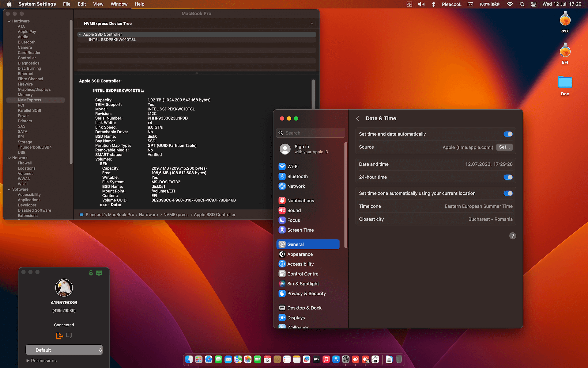Viewport: 588px width, 368px height.
Task: Collapse the Apple SSD Controller tree row
Action: pos(80,35)
